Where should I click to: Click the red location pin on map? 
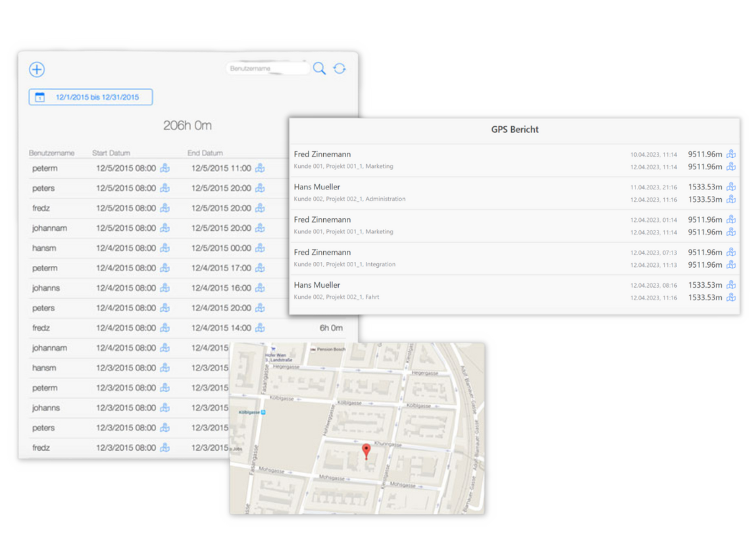tap(366, 450)
